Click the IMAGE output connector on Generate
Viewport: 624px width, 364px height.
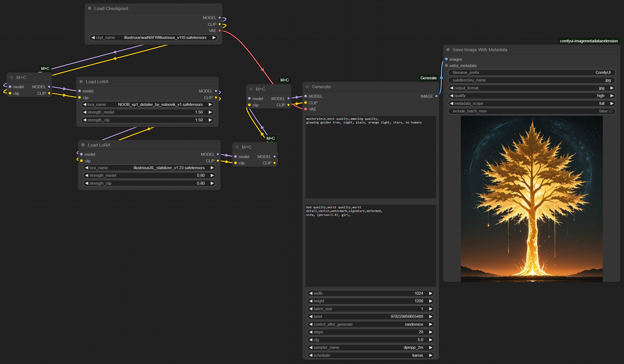pyautogui.click(x=436, y=96)
